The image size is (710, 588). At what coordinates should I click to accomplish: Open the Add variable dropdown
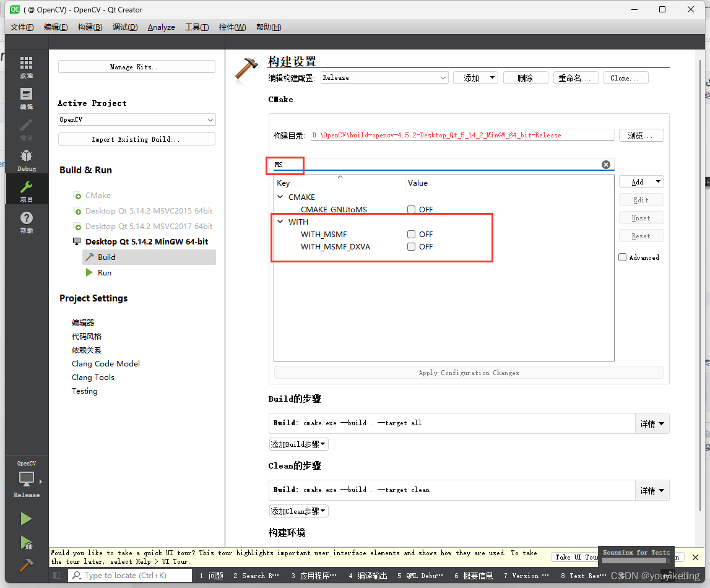click(x=641, y=182)
